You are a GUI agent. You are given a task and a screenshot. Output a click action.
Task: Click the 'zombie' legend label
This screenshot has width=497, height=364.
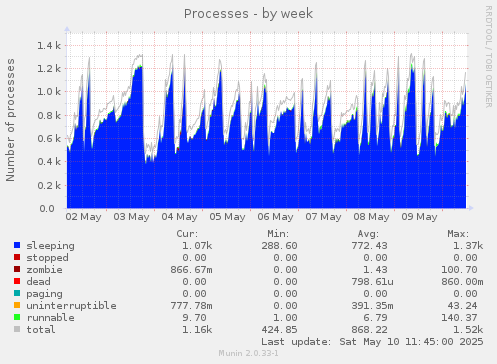click(44, 270)
